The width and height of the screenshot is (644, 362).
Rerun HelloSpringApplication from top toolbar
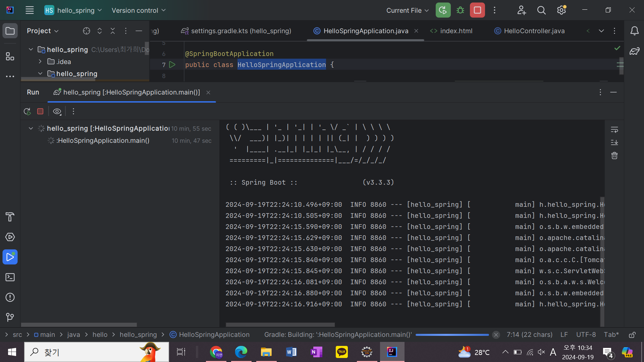click(x=443, y=10)
